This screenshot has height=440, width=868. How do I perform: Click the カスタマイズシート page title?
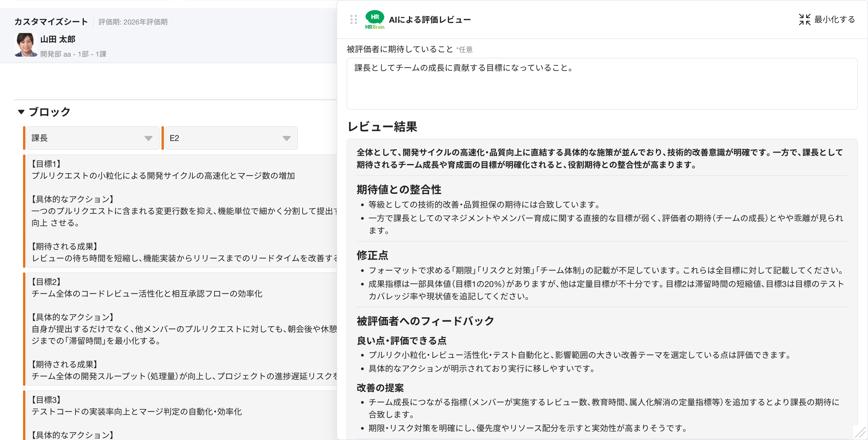coord(51,22)
